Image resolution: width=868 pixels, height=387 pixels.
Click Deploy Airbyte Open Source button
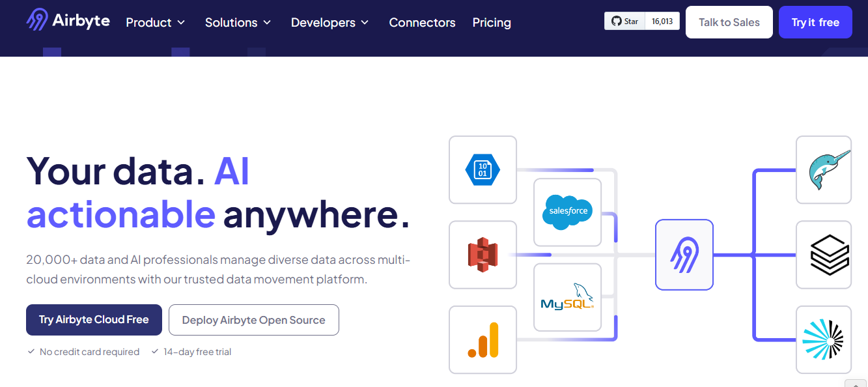(254, 320)
